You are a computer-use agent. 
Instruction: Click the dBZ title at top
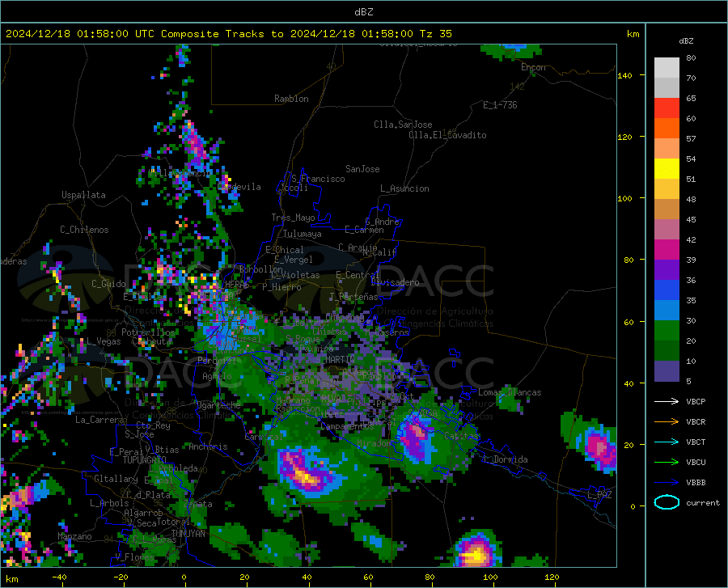click(363, 12)
